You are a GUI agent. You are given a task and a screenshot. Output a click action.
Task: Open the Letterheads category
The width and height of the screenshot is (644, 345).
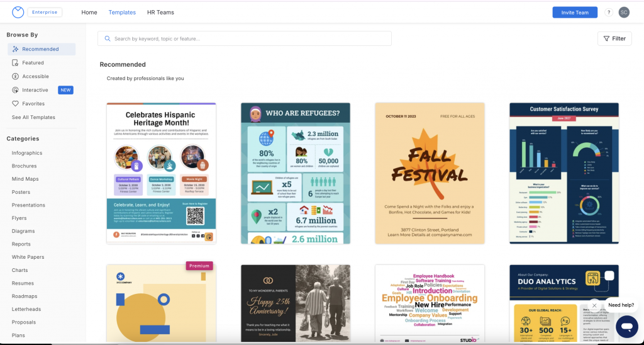coord(26,309)
